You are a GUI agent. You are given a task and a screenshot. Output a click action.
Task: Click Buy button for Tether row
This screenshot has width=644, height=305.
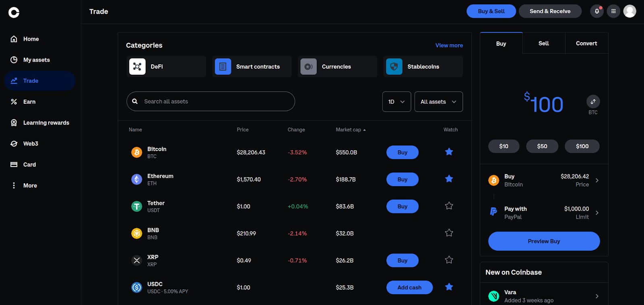point(402,206)
